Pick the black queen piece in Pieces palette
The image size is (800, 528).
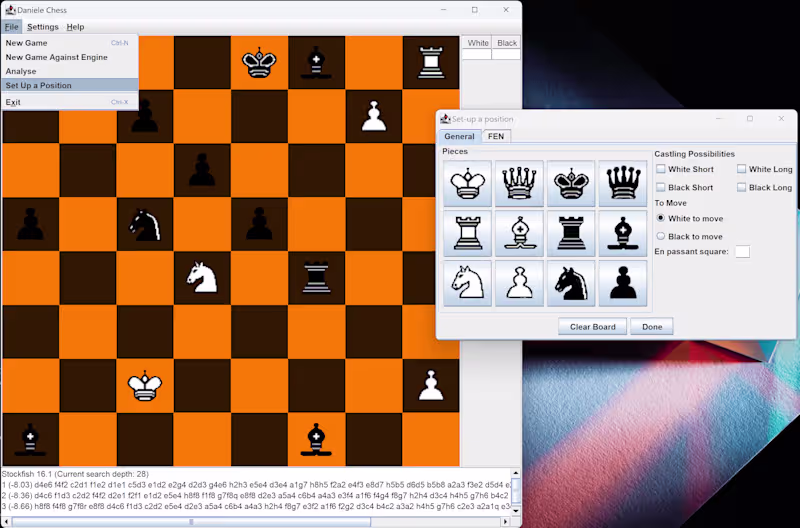pyautogui.click(x=623, y=183)
